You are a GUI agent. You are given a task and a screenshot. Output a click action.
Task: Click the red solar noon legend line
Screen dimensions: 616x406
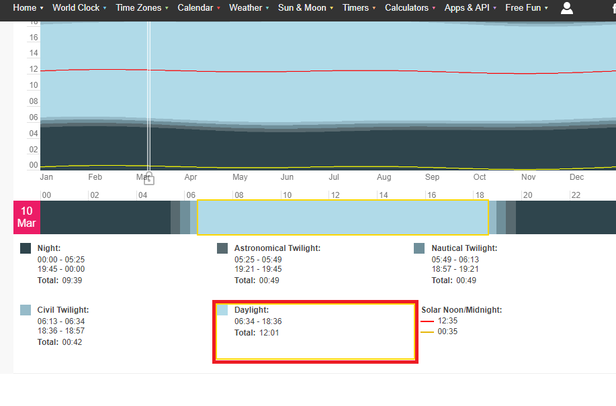(x=428, y=322)
